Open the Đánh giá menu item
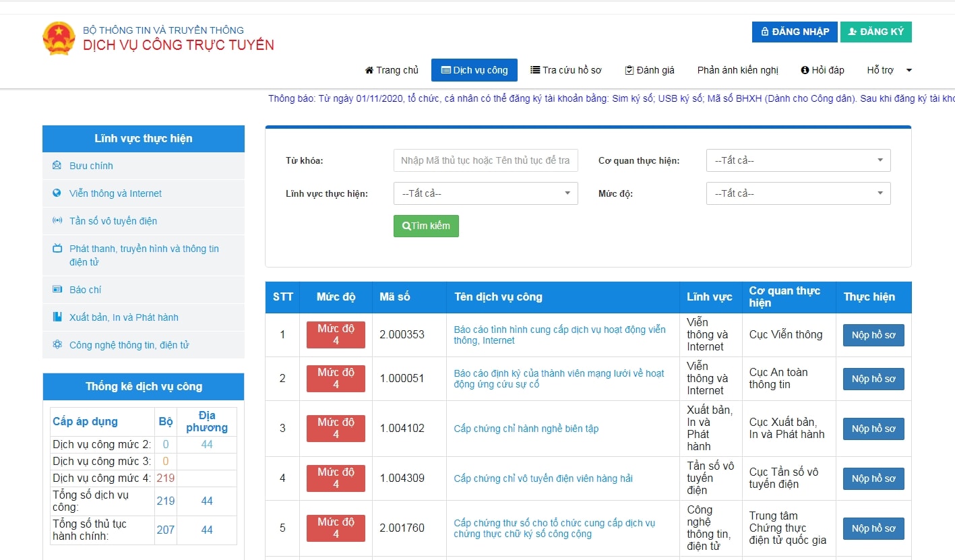The height and width of the screenshot is (560, 955). click(650, 70)
